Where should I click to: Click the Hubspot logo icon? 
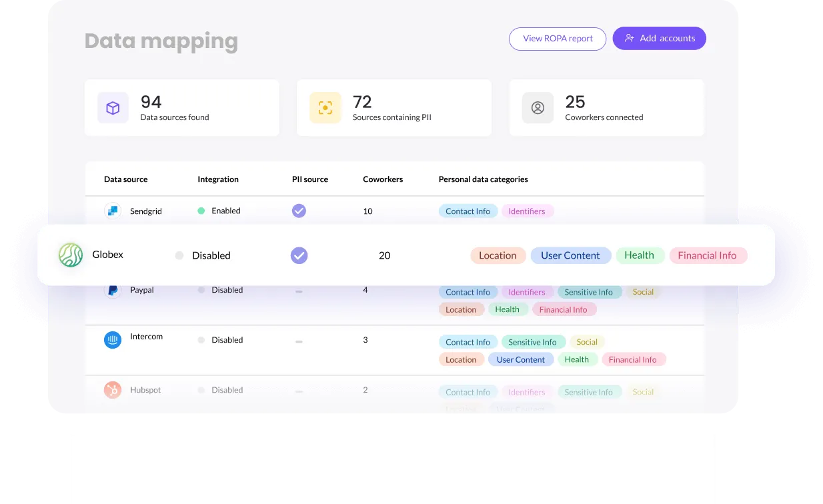(x=112, y=390)
